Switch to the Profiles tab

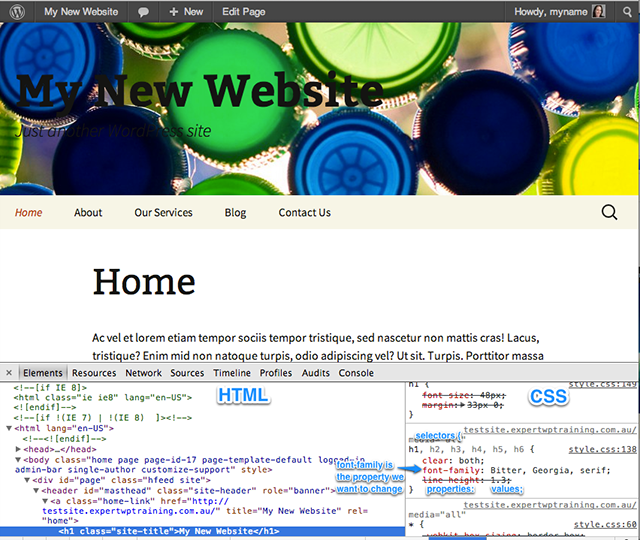point(276,373)
